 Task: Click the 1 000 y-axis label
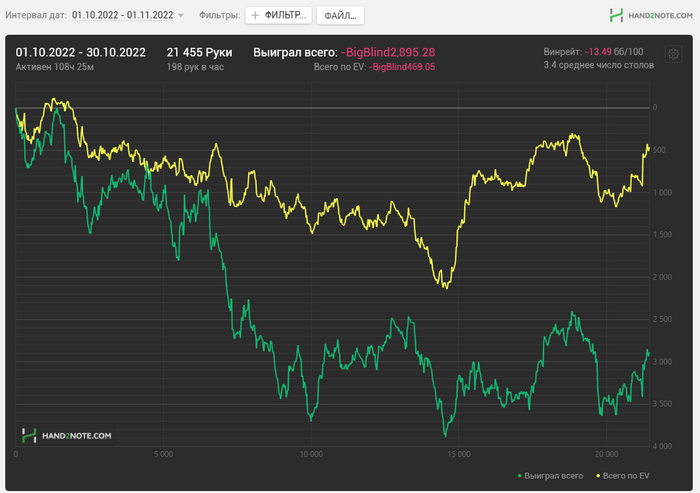tap(662, 192)
